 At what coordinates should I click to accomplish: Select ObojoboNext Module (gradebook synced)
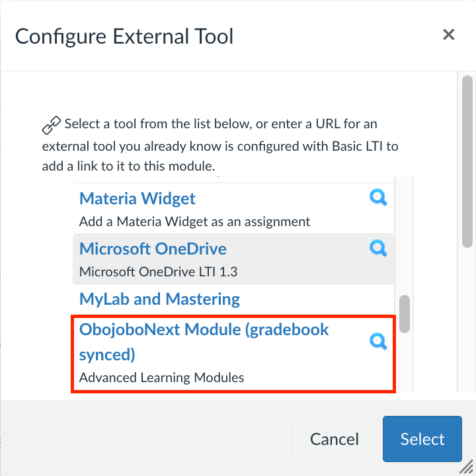(233, 354)
